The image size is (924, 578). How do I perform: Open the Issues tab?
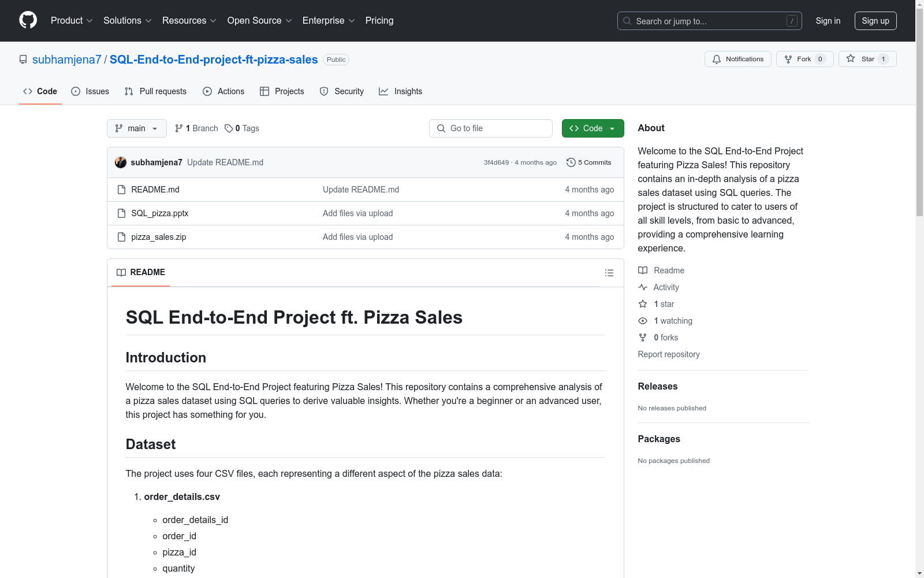(90, 91)
